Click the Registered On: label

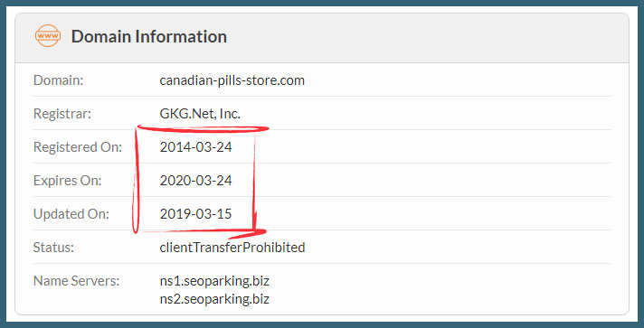78,147
